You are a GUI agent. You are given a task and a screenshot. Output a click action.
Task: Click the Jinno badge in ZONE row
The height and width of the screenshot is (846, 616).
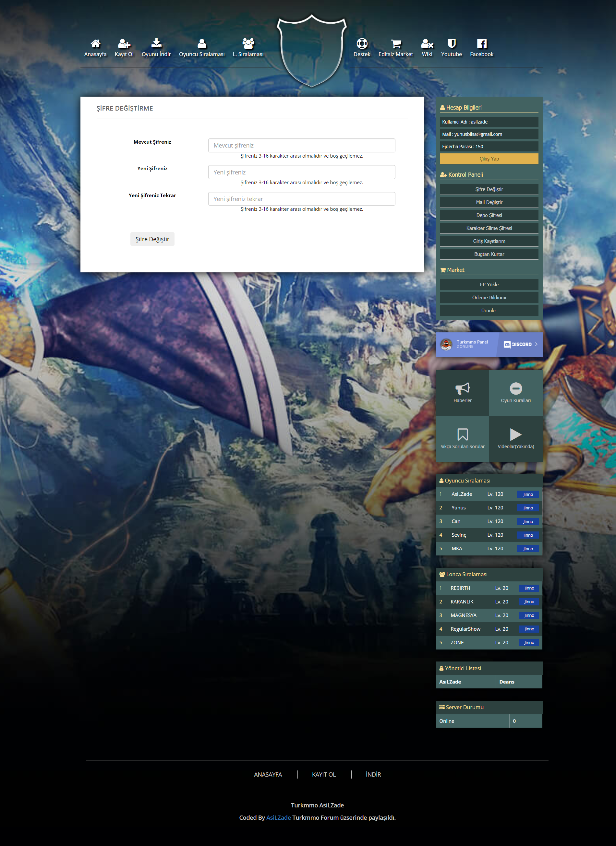[x=529, y=643]
